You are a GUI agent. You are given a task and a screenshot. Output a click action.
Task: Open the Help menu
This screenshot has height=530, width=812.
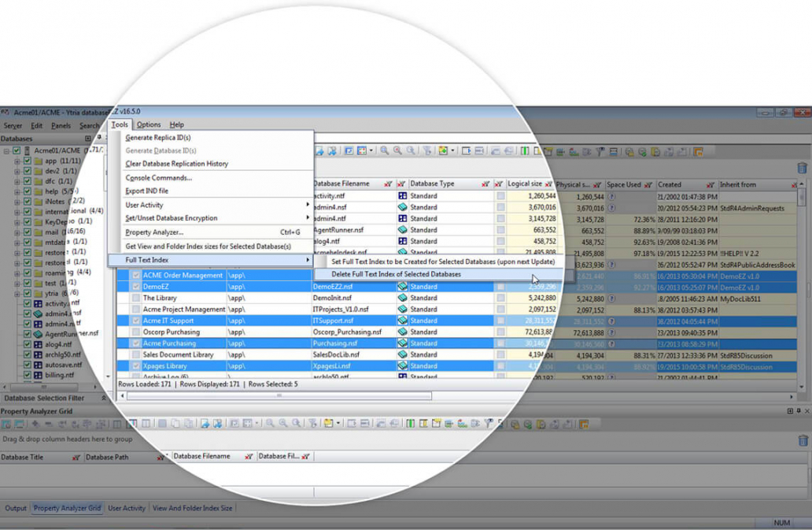(x=176, y=125)
